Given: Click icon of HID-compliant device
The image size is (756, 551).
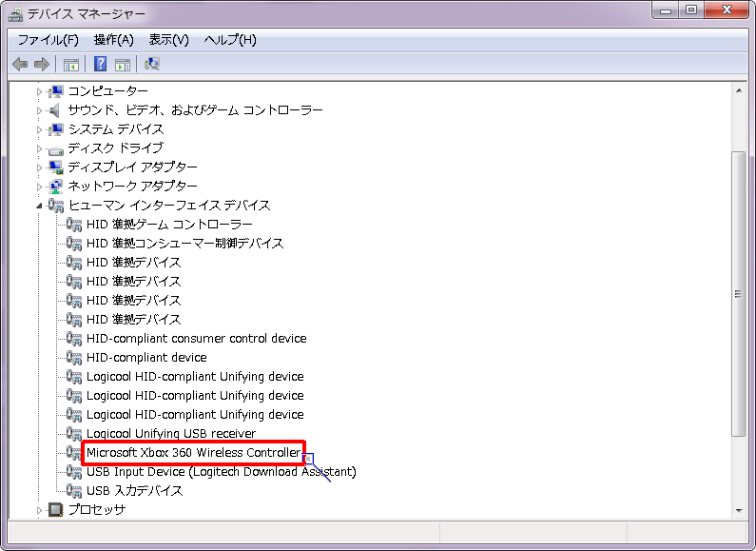Looking at the screenshot, I should click(74, 358).
